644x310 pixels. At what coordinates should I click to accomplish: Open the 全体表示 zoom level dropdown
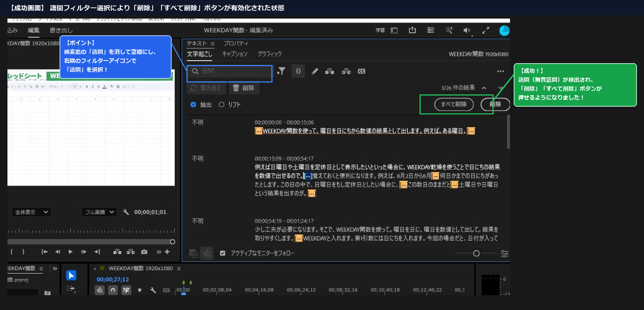point(31,212)
